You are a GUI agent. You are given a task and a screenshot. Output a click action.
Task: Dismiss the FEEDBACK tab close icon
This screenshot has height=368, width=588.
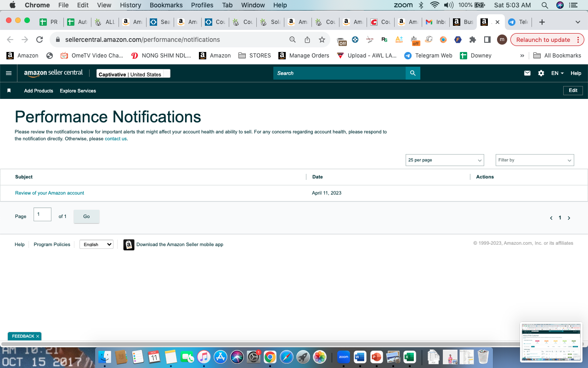(x=38, y=336)
